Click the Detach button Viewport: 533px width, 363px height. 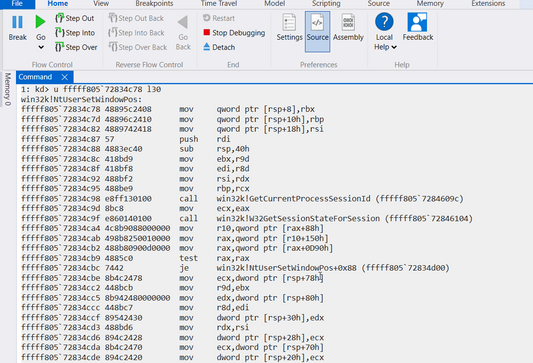219,47
